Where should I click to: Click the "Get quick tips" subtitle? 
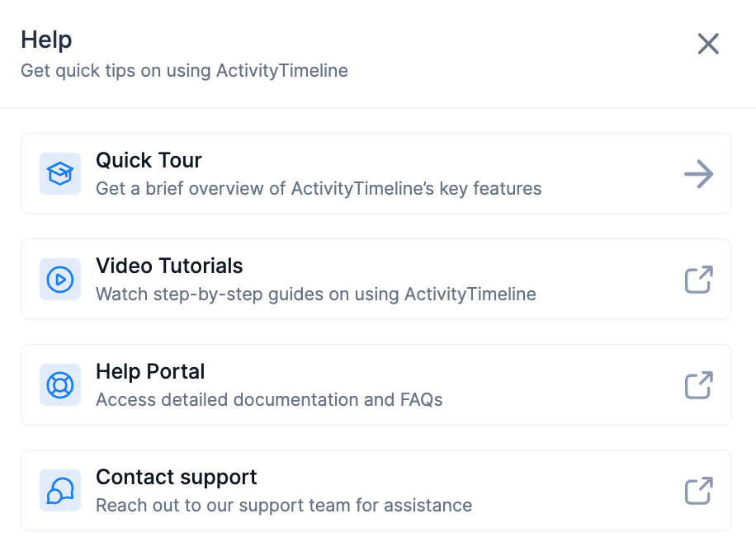coord(184,71)
